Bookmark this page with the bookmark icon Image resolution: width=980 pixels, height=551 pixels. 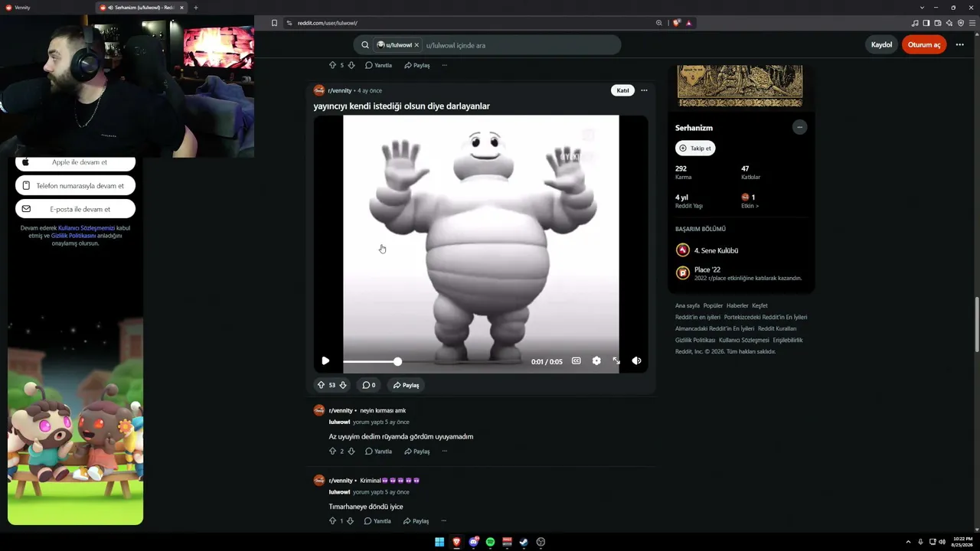274,23
